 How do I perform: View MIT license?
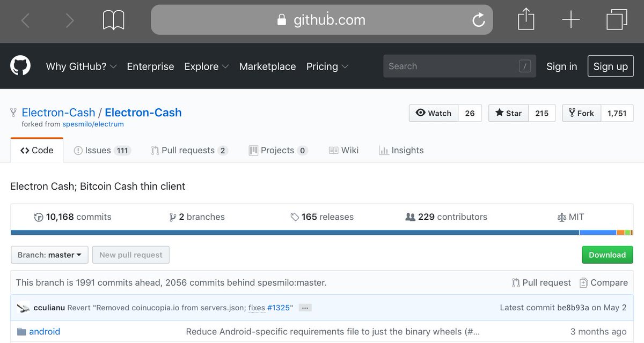571,217
